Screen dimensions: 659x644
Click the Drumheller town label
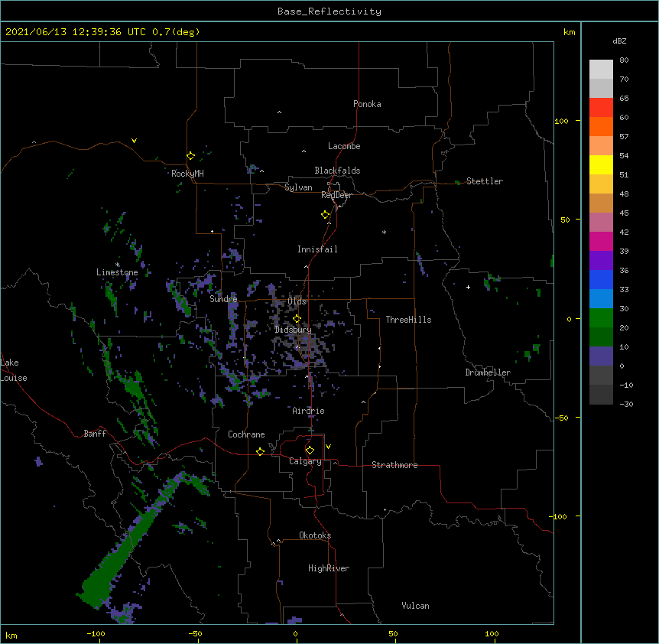[488, 372]
